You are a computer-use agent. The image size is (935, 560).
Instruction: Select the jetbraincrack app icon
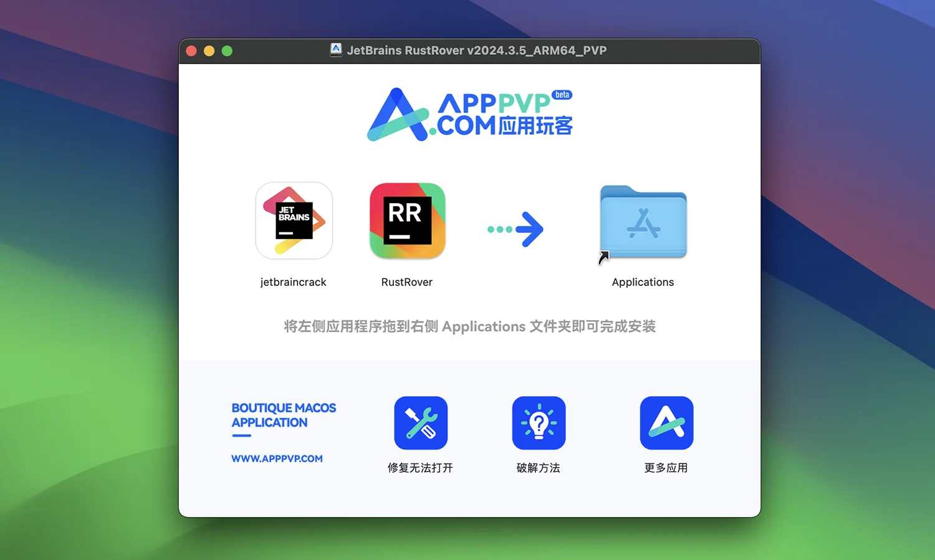294,221
